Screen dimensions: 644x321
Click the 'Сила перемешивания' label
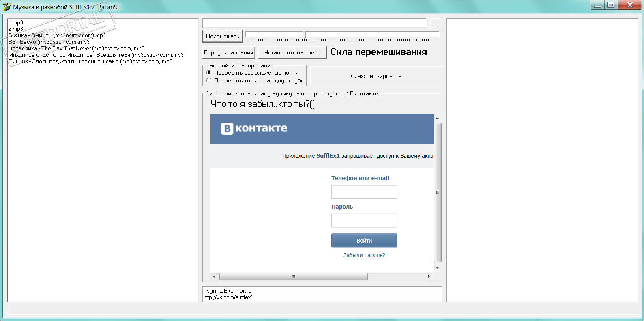click(379, 52)
